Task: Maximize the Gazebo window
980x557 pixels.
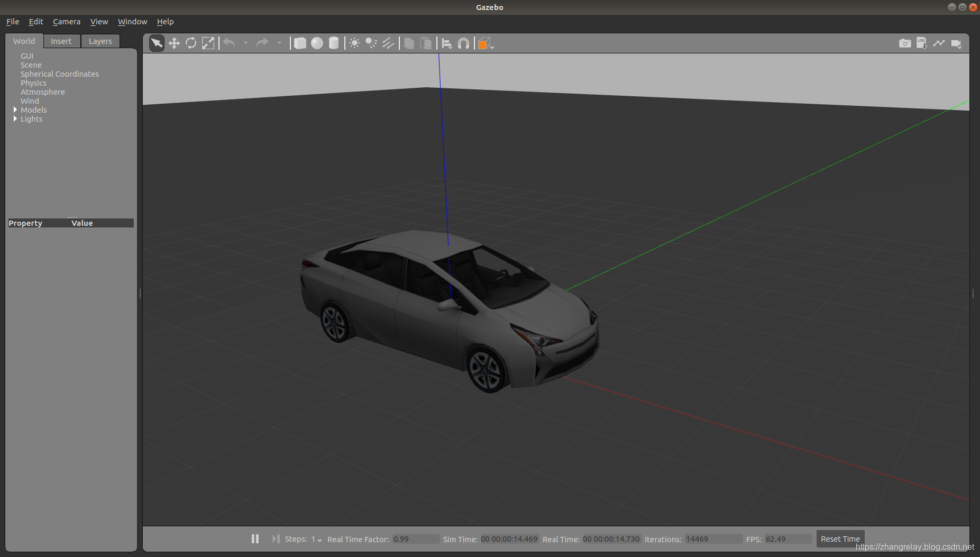Action: pos(962,7)
